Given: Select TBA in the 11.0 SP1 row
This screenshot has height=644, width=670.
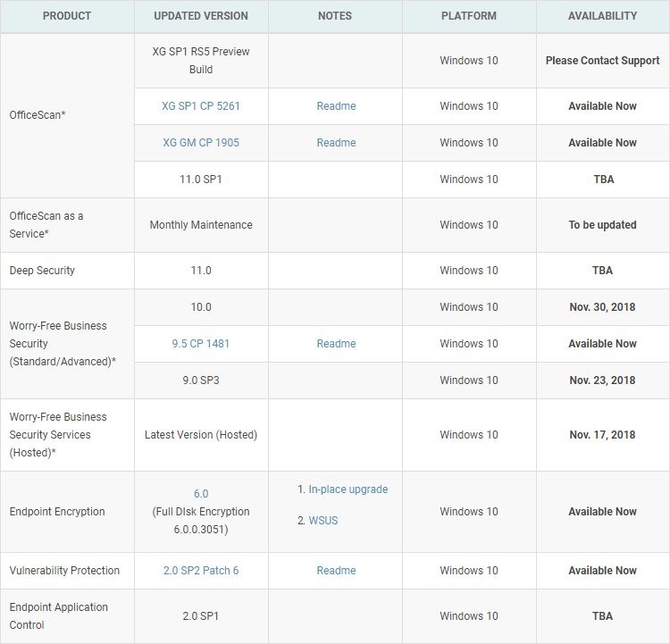Looking at the screenshot, I should click(x=603, y=180).
